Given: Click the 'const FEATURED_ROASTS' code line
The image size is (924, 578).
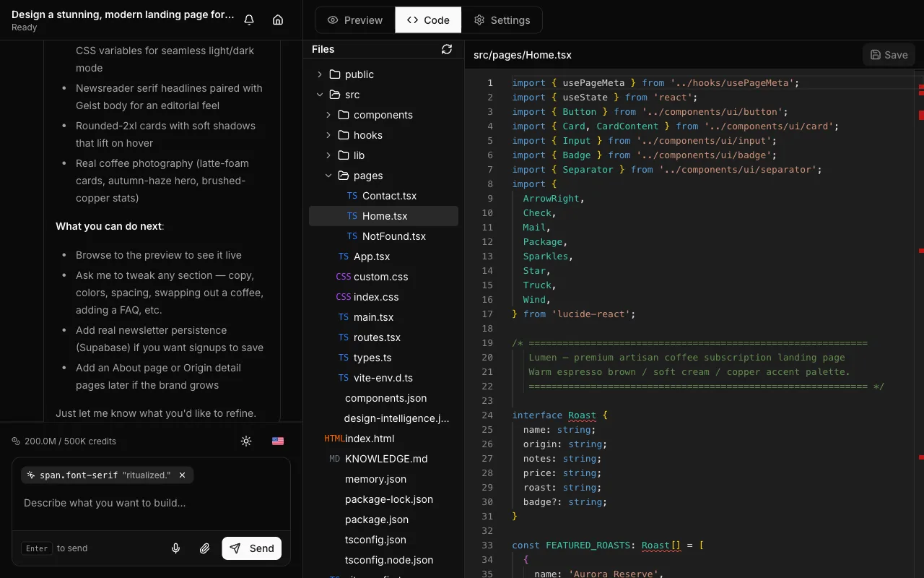Looking at the screenshot, I should (608, 545).
